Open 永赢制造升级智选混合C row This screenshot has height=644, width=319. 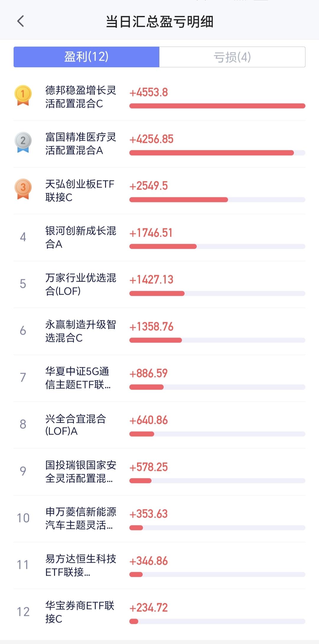[x=159, y=331]
